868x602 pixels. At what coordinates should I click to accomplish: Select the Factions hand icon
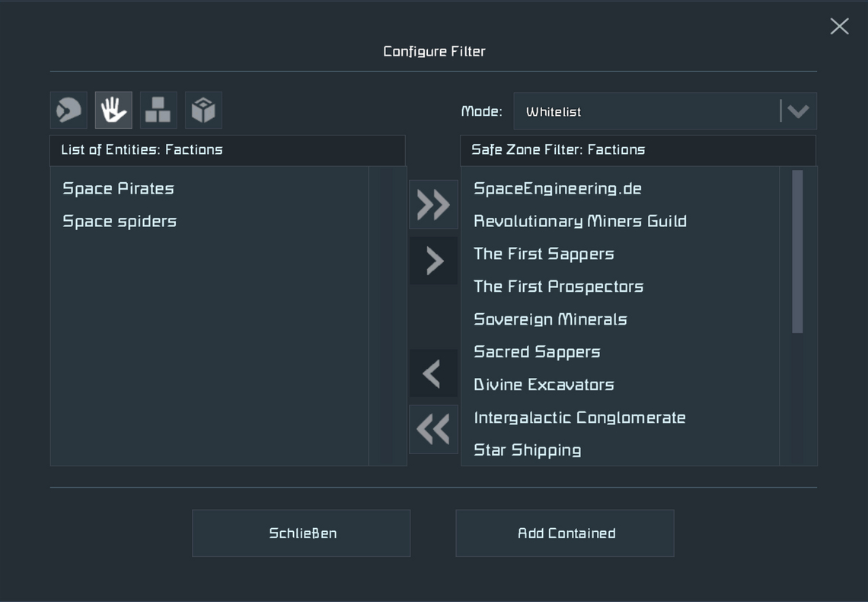[113, 110]
